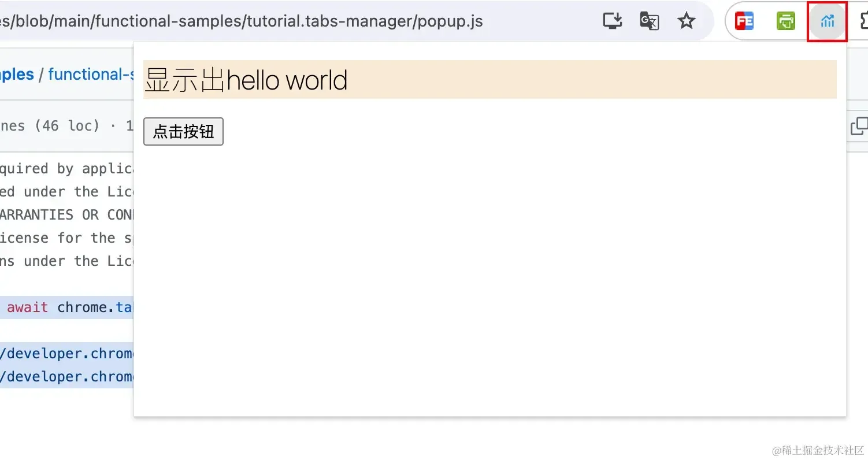Bookmark this page with the star icon
The image size is (868, 460).
point(686,21)
